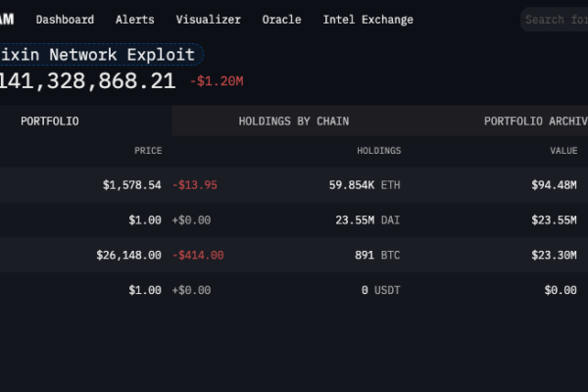Go to the Alerts section

(135, 20)
